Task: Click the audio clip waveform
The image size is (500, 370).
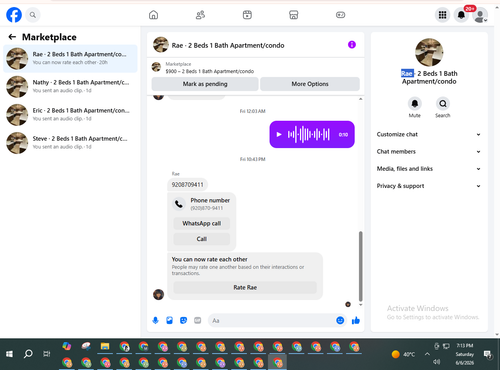Action: [309, 134]
